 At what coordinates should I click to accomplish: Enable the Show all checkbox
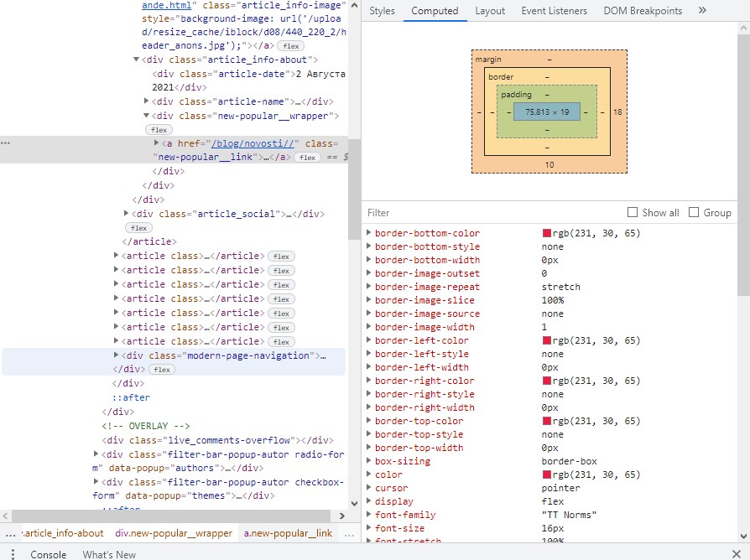tap(633, 213)
